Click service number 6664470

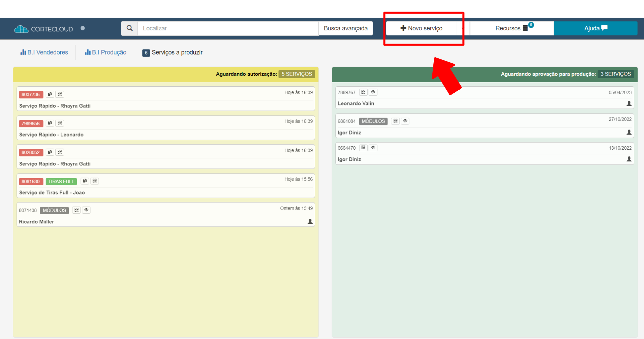pos(346,148)
